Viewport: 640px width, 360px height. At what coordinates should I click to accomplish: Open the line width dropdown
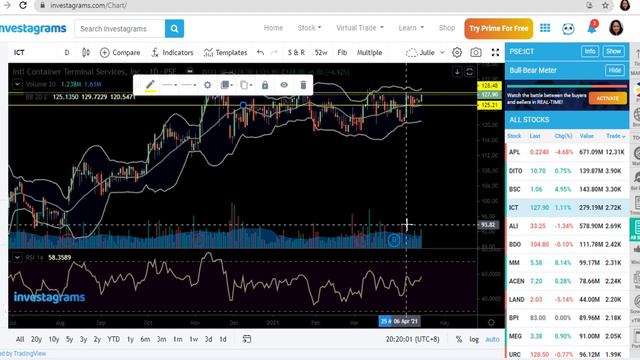169,85
